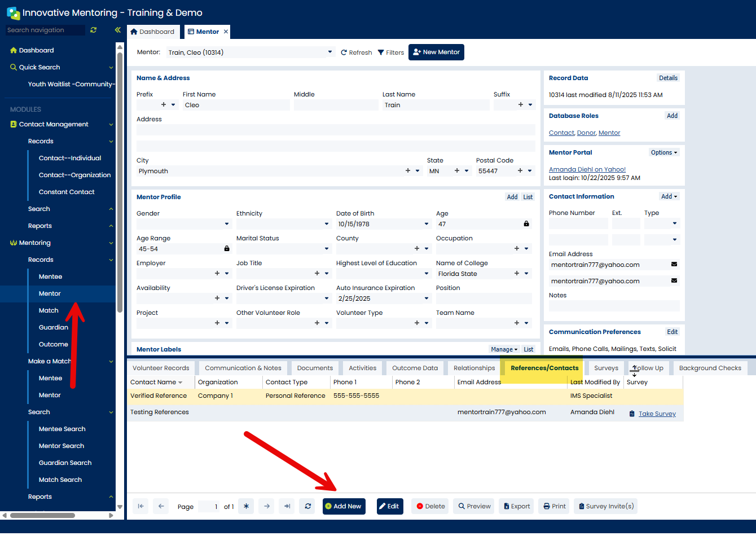Collapse the sidebar with double chevron icon
The width and height of the screenshot is (756, 540).
pos(117,30)
